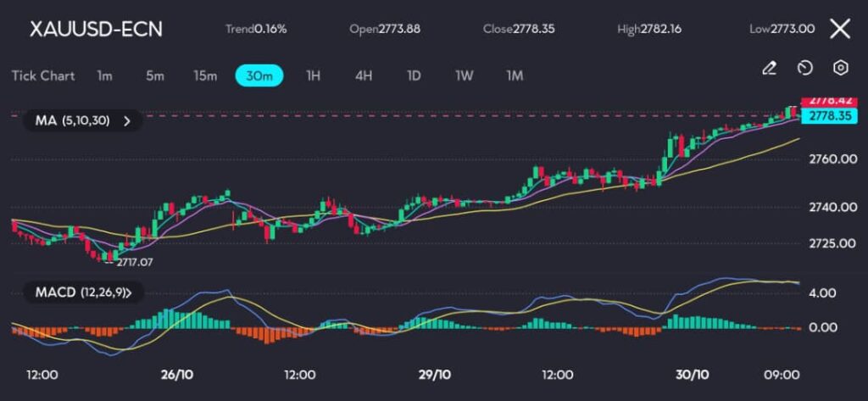Image resolution: width=868 pixels, height=401 pixels.
Task: Choose the 5m timeframe
Action: pos(154,75)
